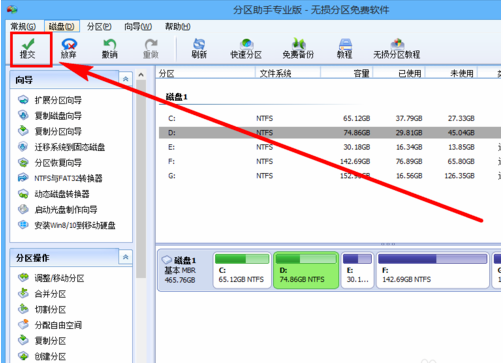Open 免费备份 free backup tool
The width and height of the screenshot is (503, 363).
pos(298,49)
